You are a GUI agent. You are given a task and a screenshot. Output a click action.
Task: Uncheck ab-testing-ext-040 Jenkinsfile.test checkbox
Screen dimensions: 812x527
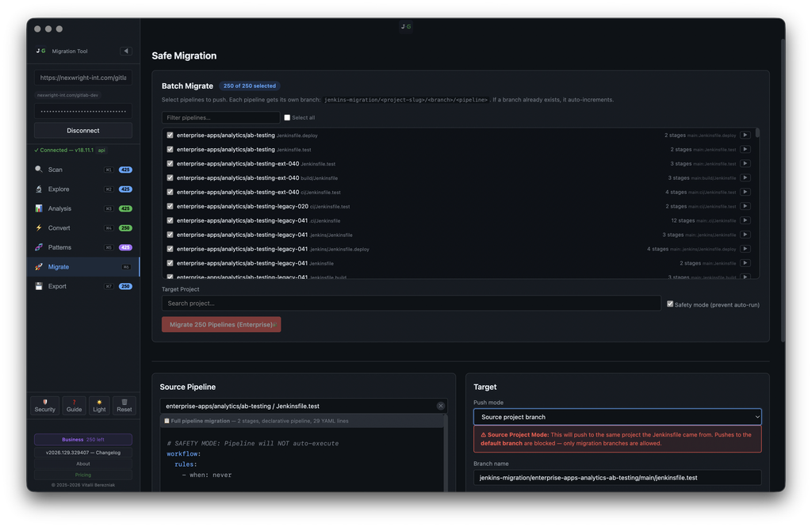pyautogui.click(x=170, y=163)
